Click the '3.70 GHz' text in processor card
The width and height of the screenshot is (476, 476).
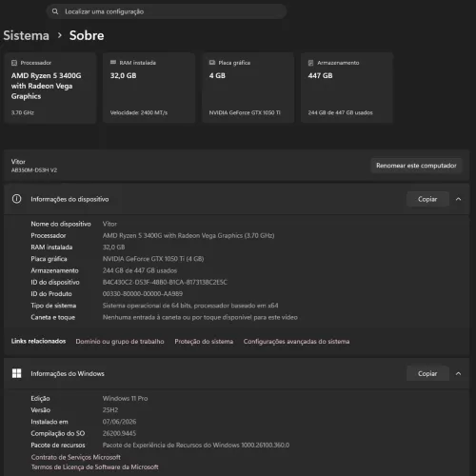pos(23,112)
